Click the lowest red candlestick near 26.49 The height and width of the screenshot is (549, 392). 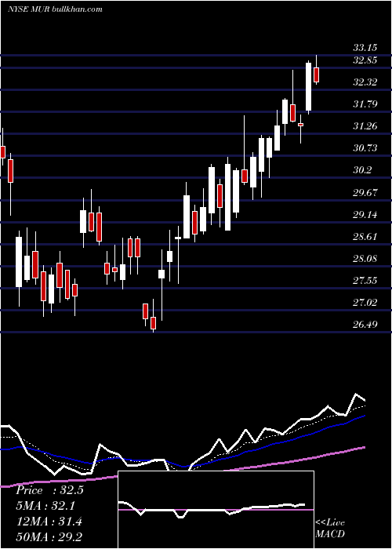click(154, 323)
